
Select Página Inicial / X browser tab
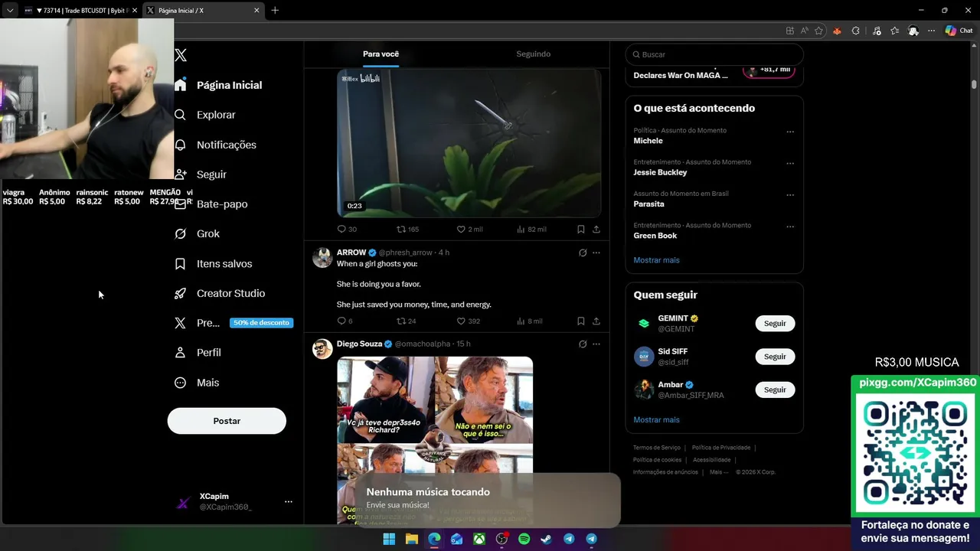pyautogui.click(x=204, y=11)
